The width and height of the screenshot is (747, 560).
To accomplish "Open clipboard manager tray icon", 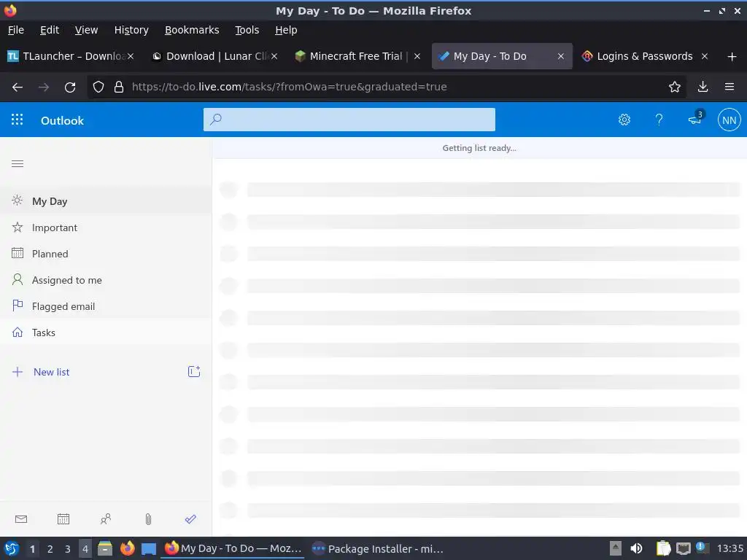I will 663,548.
